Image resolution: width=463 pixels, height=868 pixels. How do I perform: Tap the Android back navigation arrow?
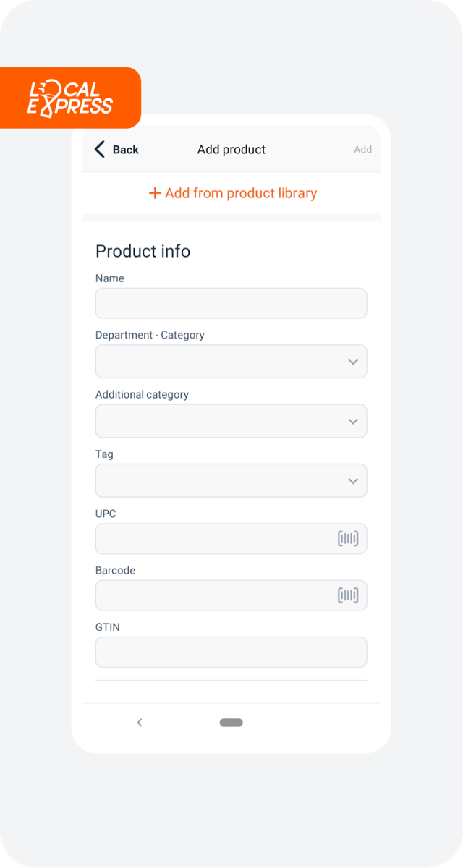[140, 722]
